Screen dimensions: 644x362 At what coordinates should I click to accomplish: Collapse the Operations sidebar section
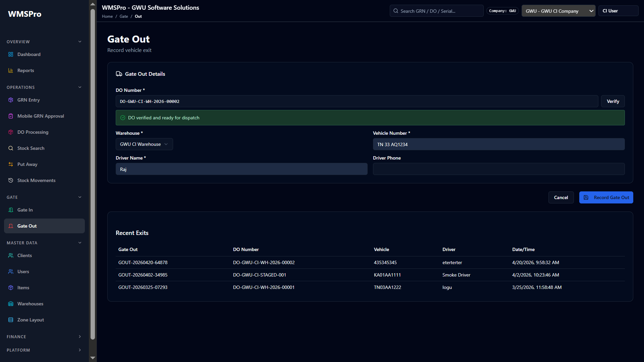tap(80, 87)
